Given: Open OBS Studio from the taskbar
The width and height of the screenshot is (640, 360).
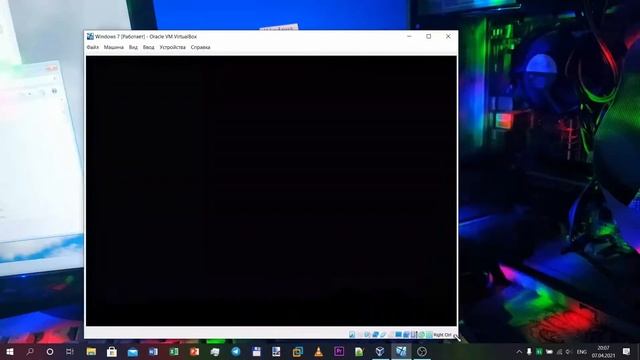Looking at the screenshot, I should point(422,351).
